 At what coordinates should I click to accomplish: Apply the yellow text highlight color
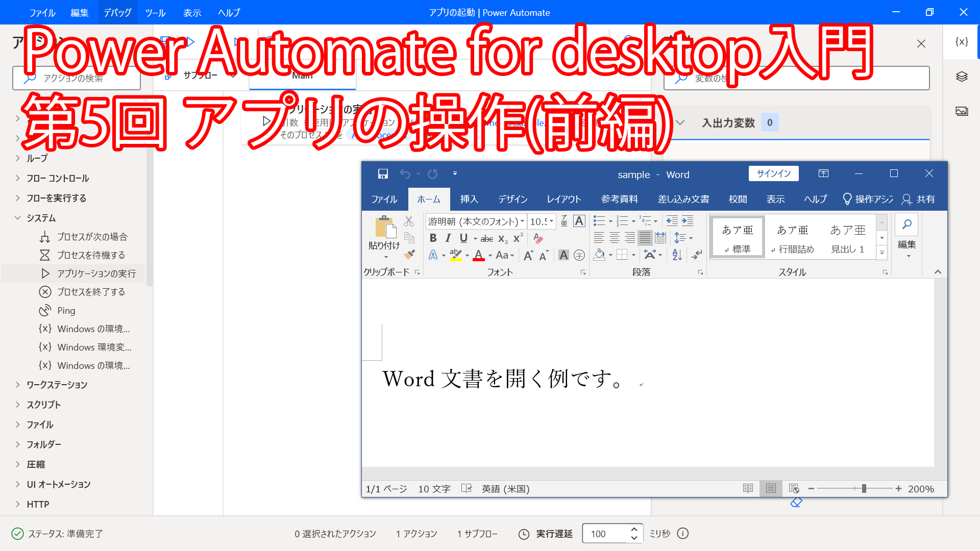click(456, 255)
